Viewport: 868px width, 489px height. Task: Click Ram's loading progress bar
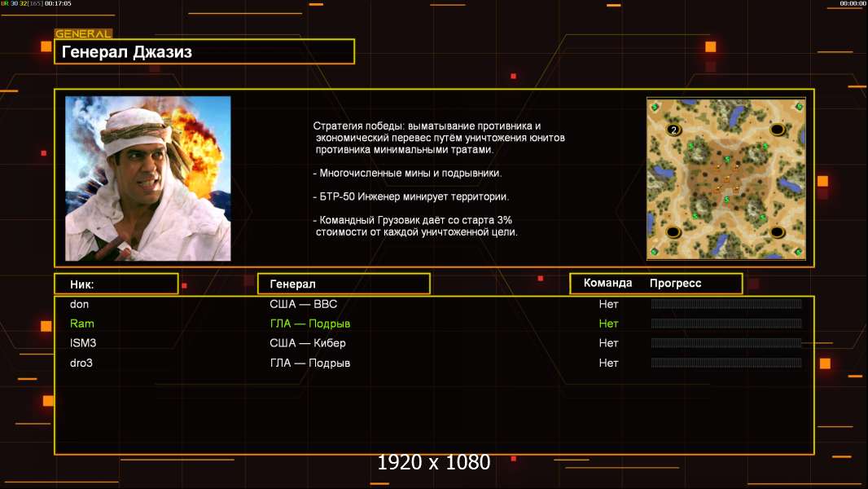point(726,324)
